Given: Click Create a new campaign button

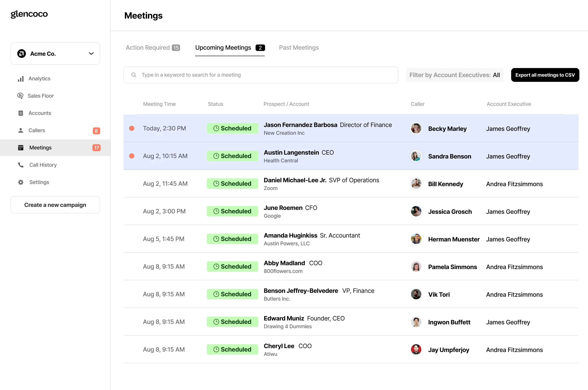Looking at the screenshot, I should pos(55,205).
